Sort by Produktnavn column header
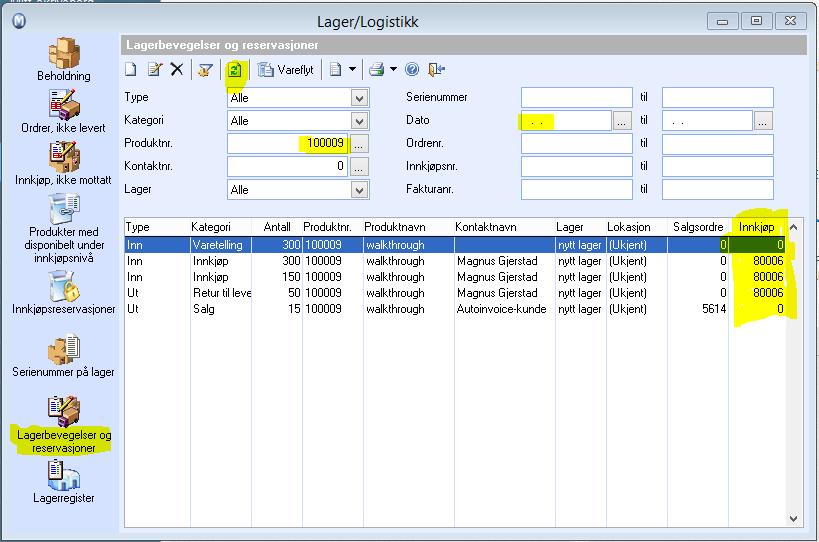Image resolution: width=819 pixels, height=542 pixels. click(408, 227)
